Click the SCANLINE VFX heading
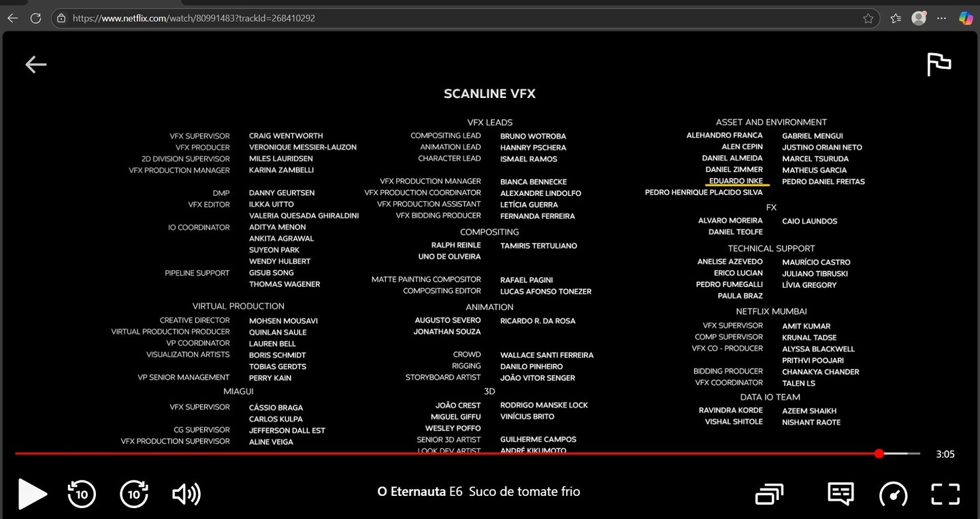Image resolution: width=980 pixels, height=519 pixels. click(x=489, y=94)
